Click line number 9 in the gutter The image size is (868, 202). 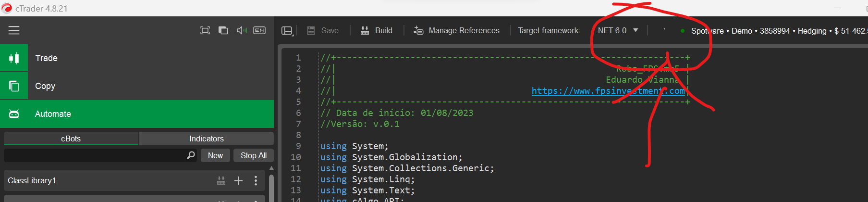tap(298, 146)
